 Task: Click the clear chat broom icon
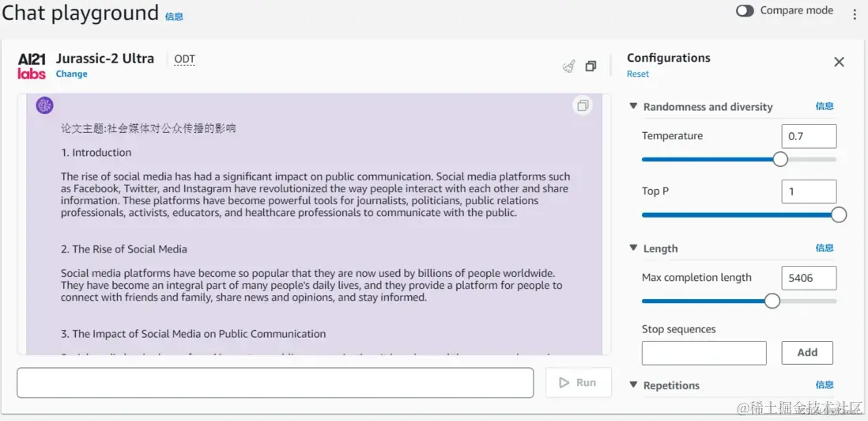point(568,66)
